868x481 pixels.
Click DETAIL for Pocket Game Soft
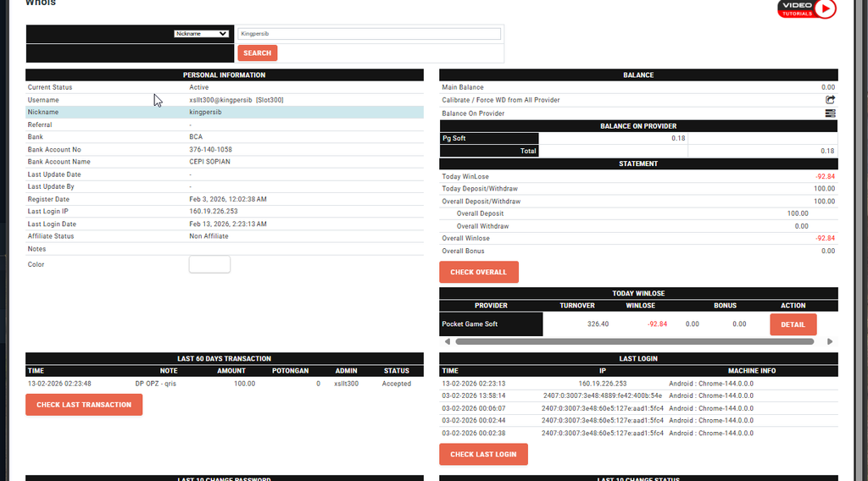tap(793, 324)
